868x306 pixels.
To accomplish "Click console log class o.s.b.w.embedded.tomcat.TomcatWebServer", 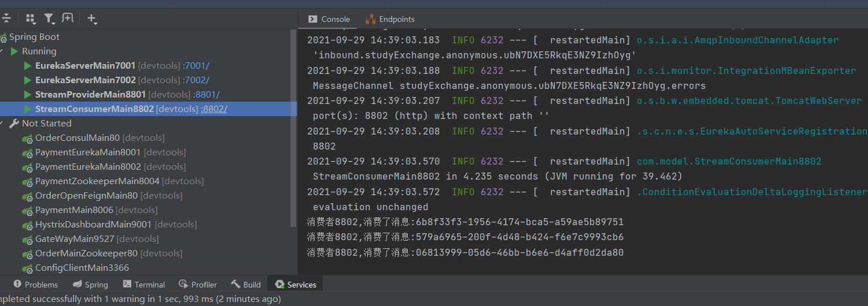I will pyautogui.click(x=749, y=100).
